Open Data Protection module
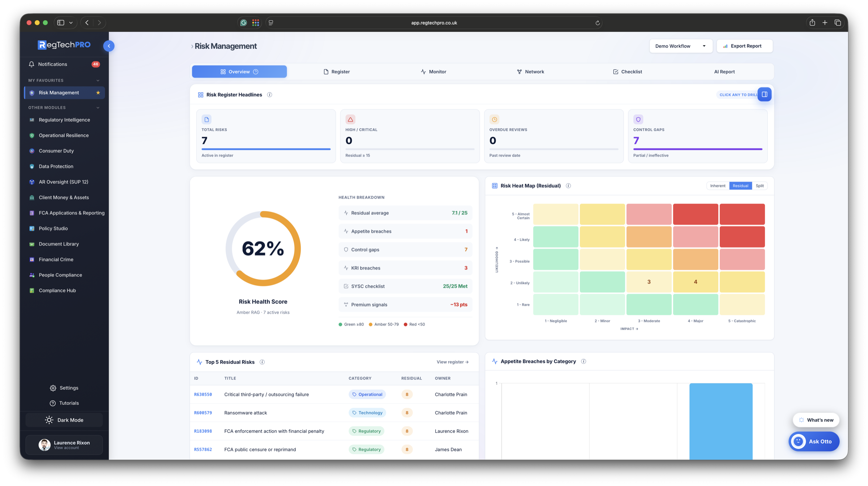Image resolution: width=868 pixels, height=486 pixels. pos(64,167)
